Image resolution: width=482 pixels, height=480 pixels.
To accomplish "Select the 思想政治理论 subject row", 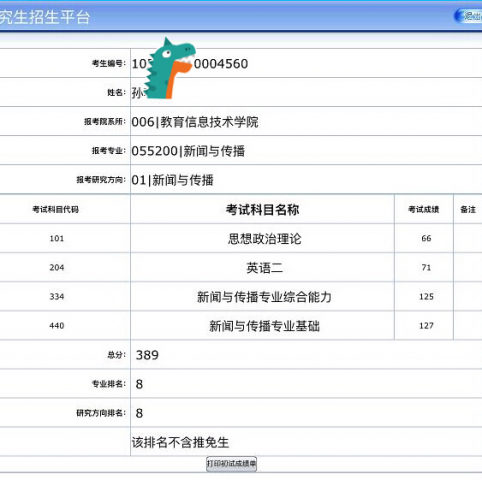I will (x=241, y=238).
